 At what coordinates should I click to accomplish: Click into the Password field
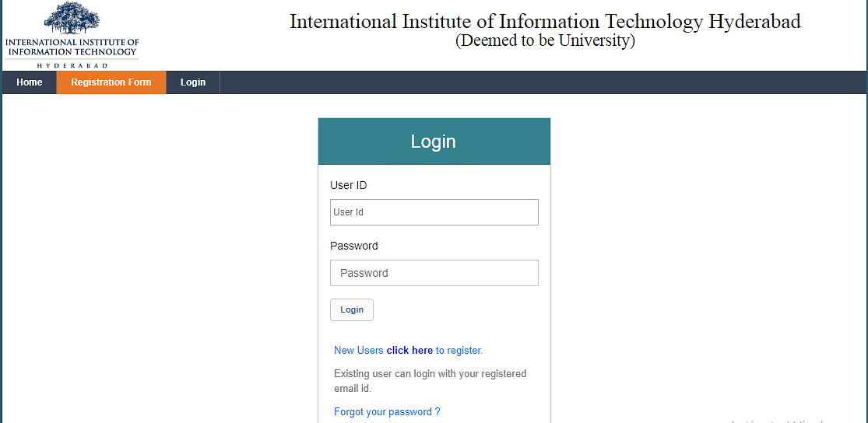click(x=434, y=273)
